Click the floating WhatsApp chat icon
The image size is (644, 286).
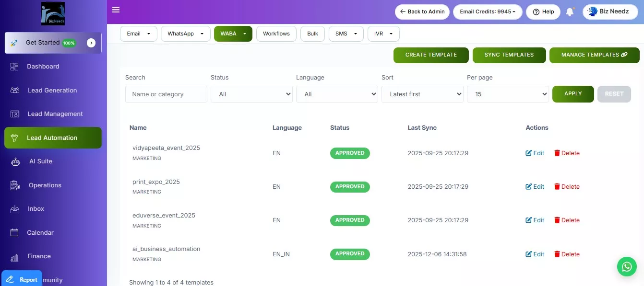coord(627,266)
